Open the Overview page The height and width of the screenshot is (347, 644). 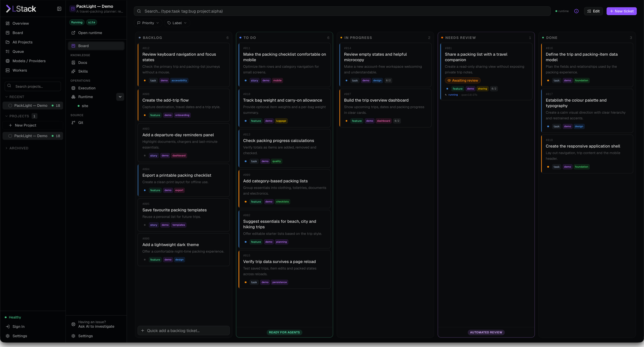[21, 23]
